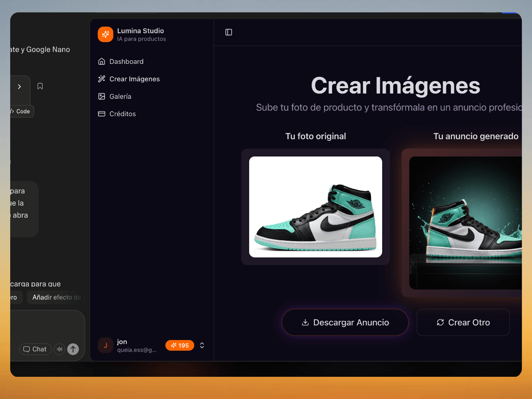Screen dimensions: 532x399
Task: Open the Crear Imágenes section from the sidebar
Action: (x=134, y=78)
